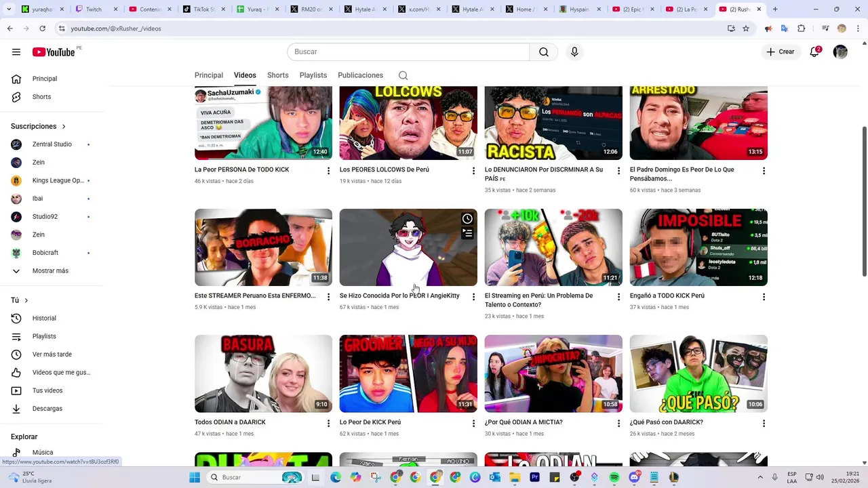Open Discord from the taskbar

(634, 477)
